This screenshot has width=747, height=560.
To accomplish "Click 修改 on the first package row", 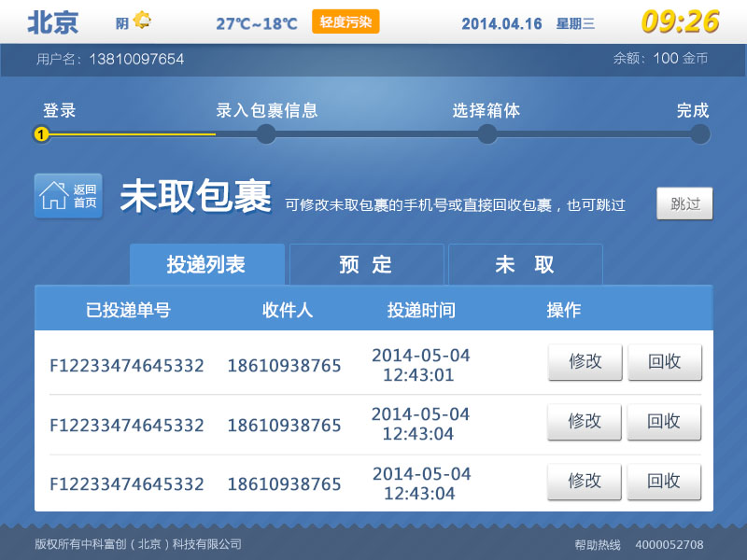I will pyautogui.click(x=585, y=362).
